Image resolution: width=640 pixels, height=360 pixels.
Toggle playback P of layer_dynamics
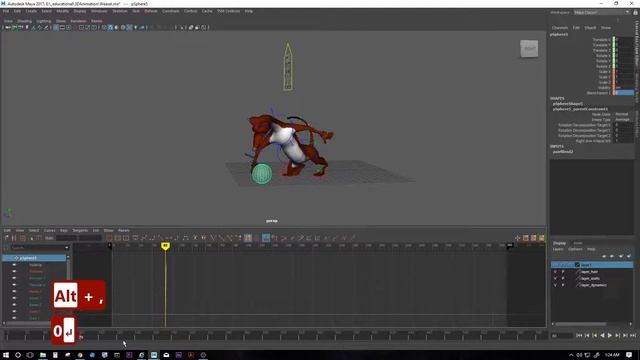tap(563, 285)
